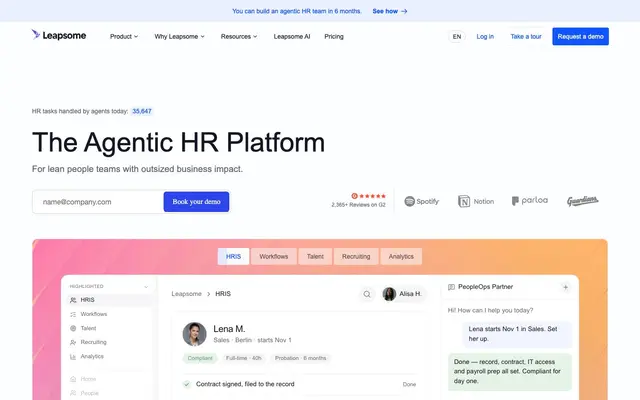640x400 pixels.
Task: Click the Talent sidebar icon
Action: [73, 328]
